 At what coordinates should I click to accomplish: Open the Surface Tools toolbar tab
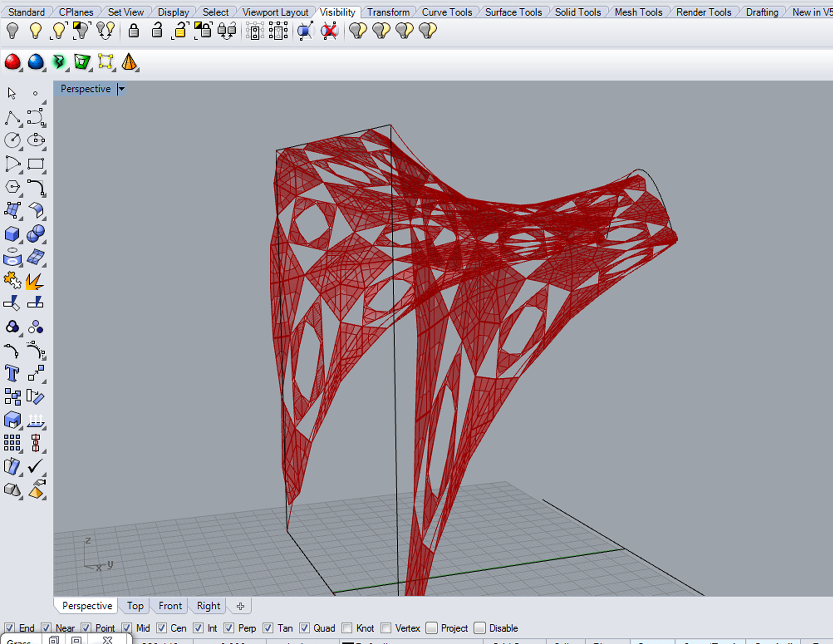coord(513,12)
